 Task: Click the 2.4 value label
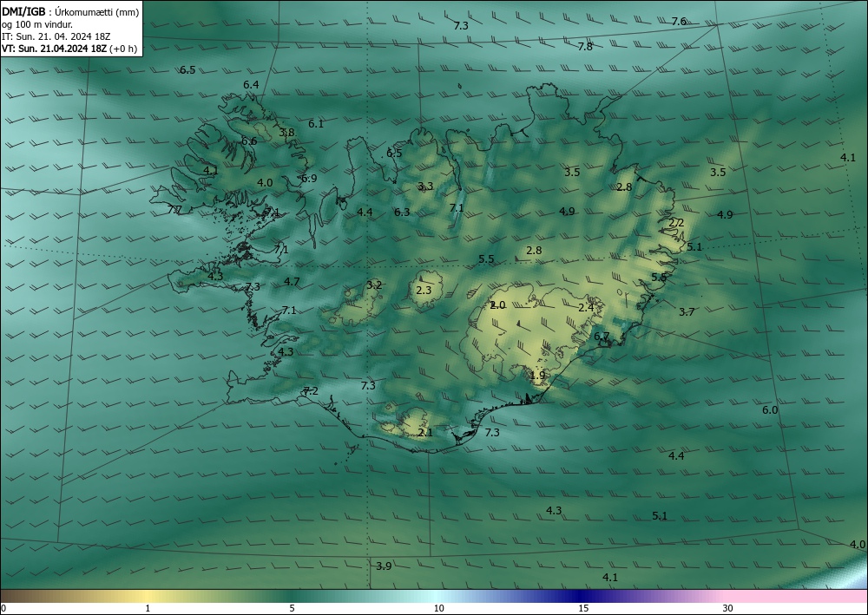pos(586,307)
